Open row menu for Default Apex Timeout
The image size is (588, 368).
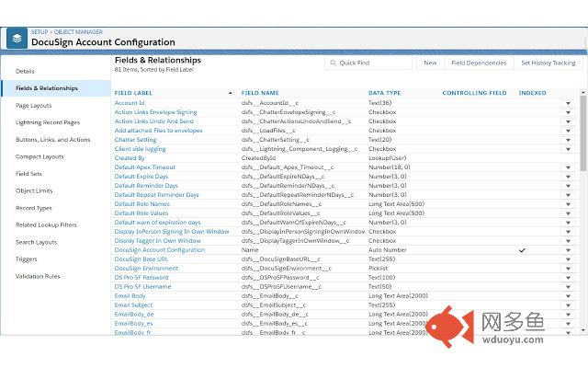pos(568,167)
